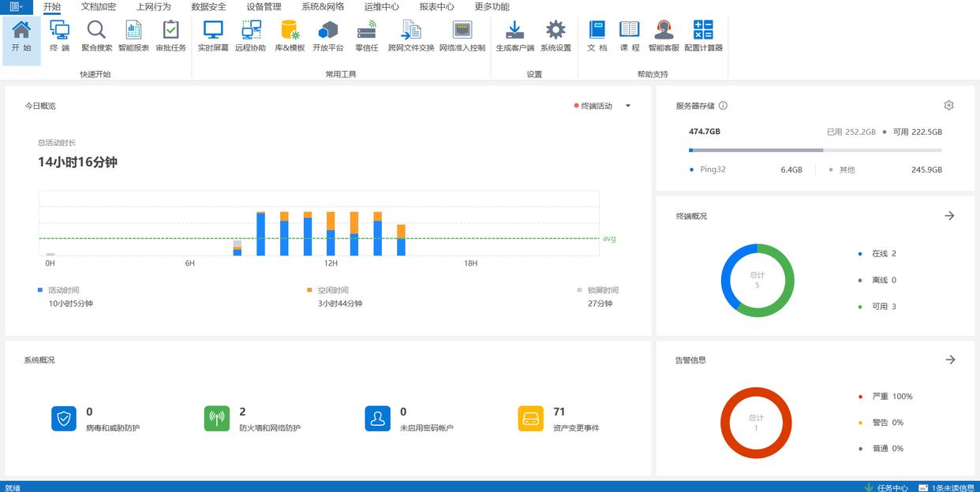Click 生成客户端 generate client icon
980x492 pixels.
[514, 36]
